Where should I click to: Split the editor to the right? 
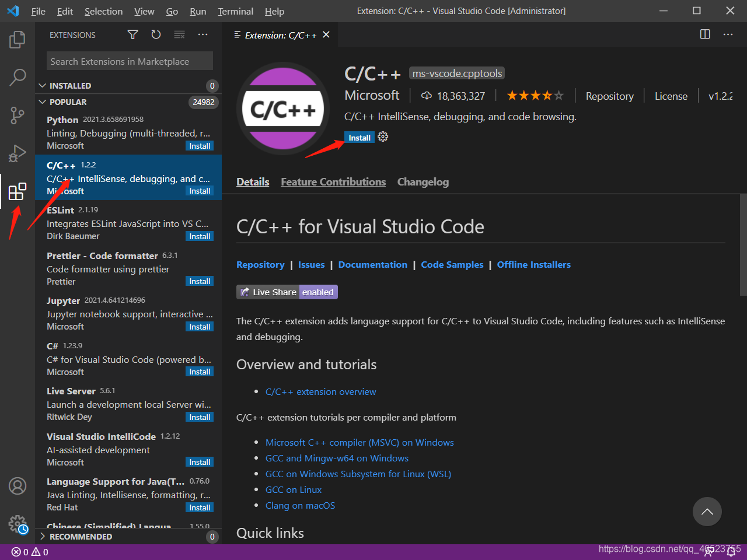705,34
